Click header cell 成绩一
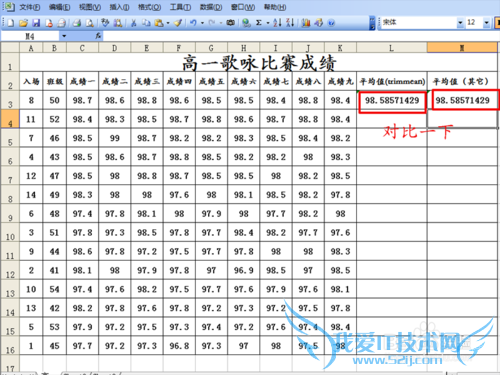 [x=82, y=81]
